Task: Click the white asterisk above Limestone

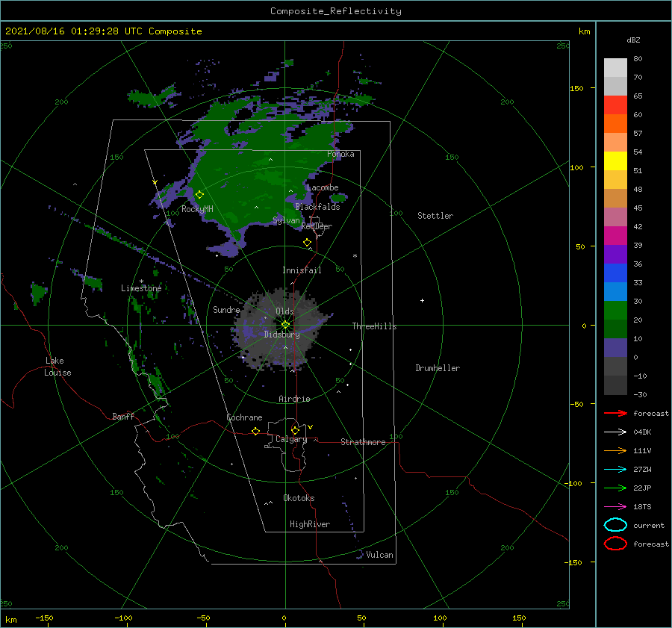Action: pos(141,282)
